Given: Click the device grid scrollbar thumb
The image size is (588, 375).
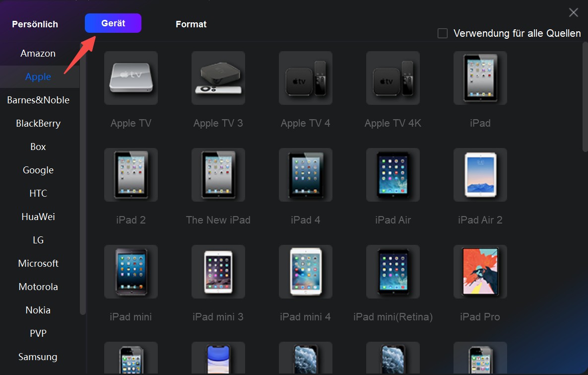Looking at the screenshot, I should click(x=585, y=97).
